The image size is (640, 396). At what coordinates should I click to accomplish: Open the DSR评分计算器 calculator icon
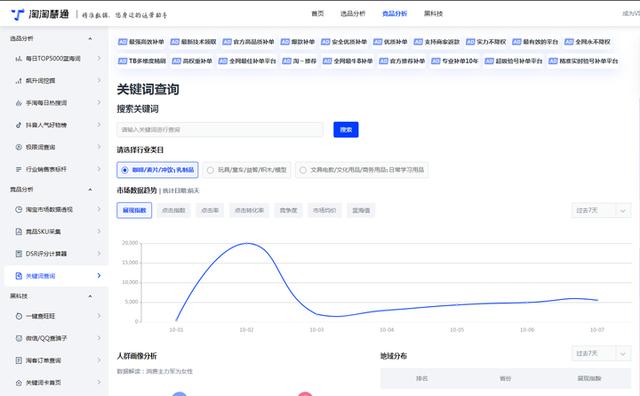point(18,254)
